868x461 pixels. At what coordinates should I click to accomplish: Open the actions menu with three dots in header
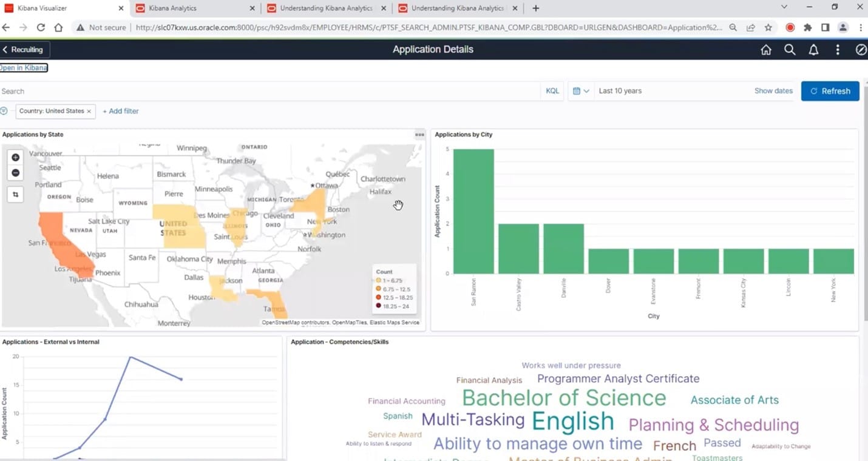coord(838,50)
